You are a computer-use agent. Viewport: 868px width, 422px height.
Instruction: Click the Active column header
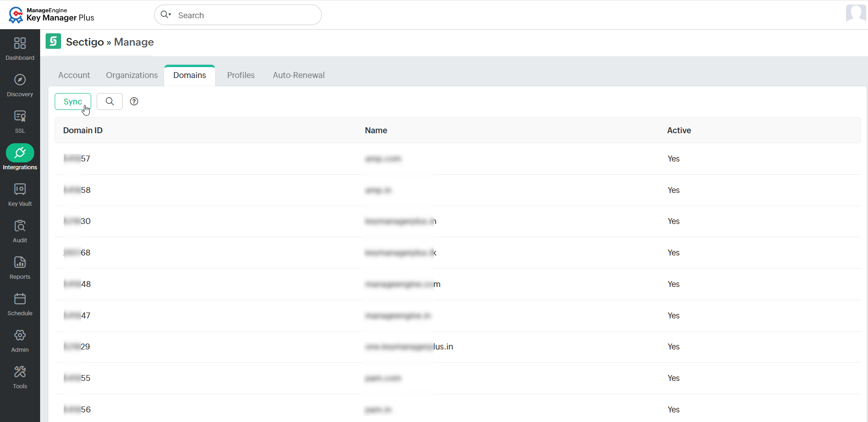coord(679,130)
